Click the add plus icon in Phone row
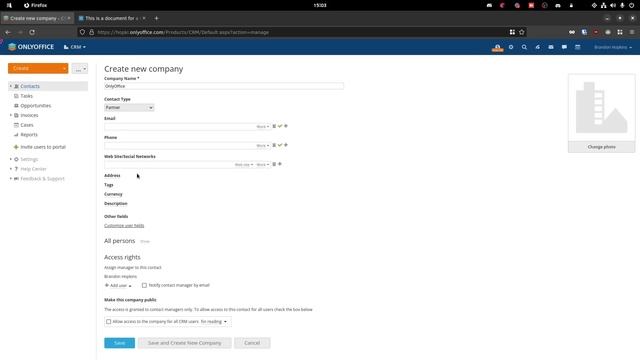This screenshot has height=360, width=640. 286,145
